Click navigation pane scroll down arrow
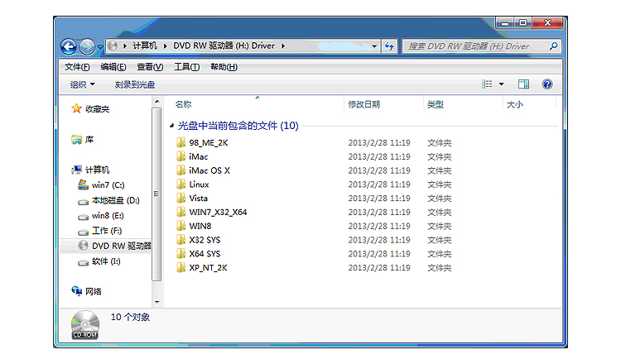The width and height of the screenshot is (621, 364). 156,302
